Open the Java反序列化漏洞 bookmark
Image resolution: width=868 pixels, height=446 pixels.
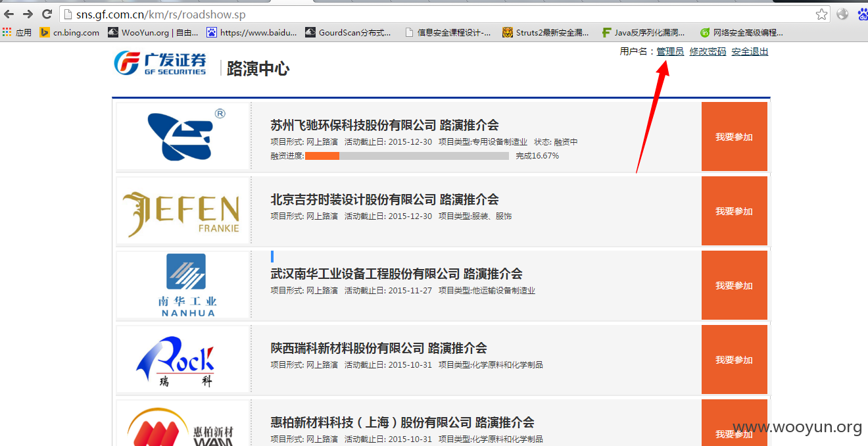[643, 32]
